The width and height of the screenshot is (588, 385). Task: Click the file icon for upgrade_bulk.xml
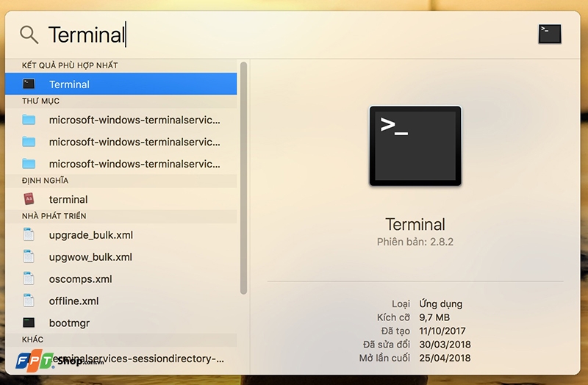tap(29, 234)
